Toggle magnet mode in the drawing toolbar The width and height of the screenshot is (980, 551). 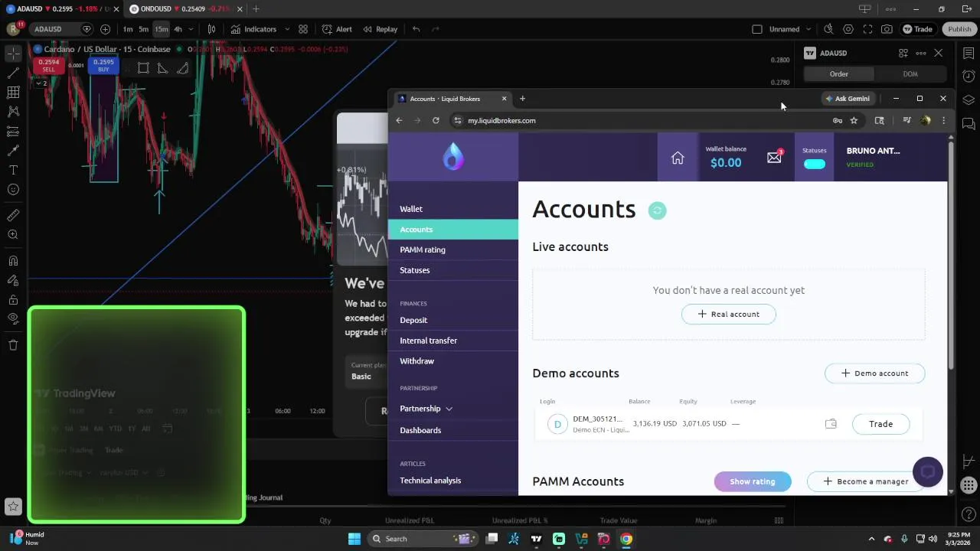[13, 261]
